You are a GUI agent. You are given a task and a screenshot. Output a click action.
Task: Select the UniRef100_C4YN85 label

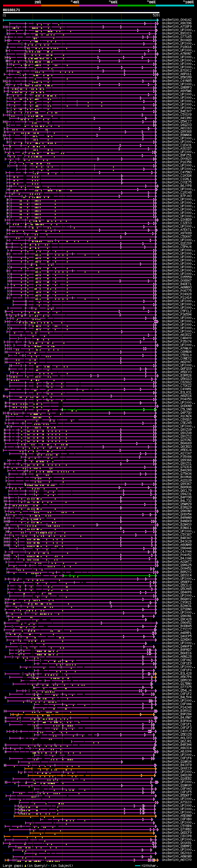pos(177,81)
